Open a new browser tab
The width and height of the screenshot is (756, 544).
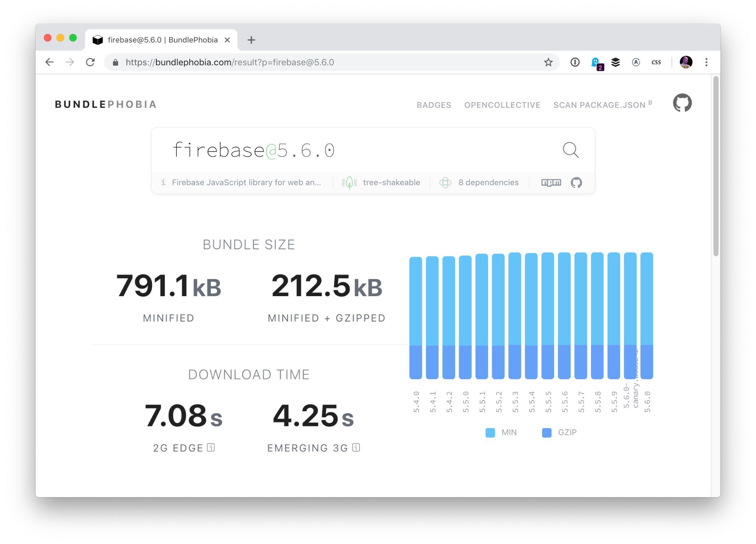pos(251,40)
